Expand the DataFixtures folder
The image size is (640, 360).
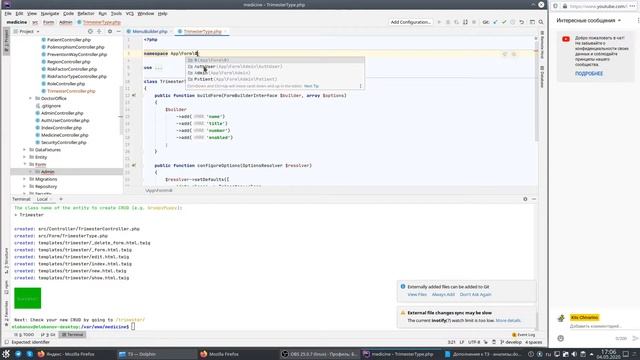24,150
